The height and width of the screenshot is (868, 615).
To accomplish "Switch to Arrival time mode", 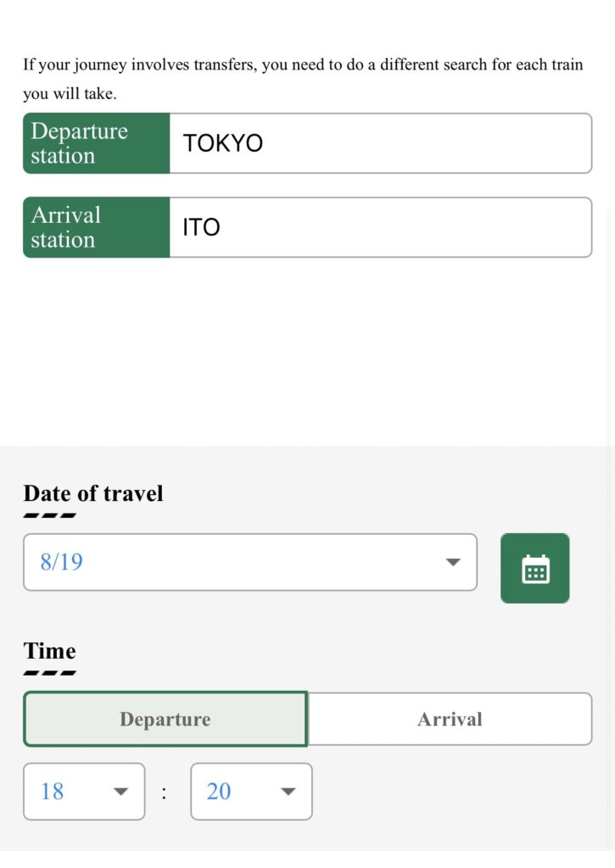I will 450,719.
